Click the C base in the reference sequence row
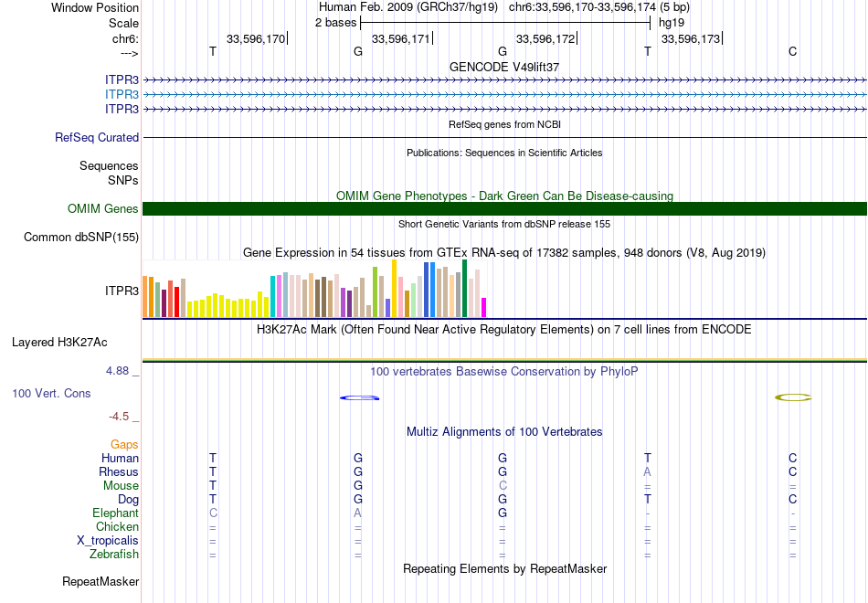Image resolution: width=868 pixels, height=603 pixels. pos(793,51)
